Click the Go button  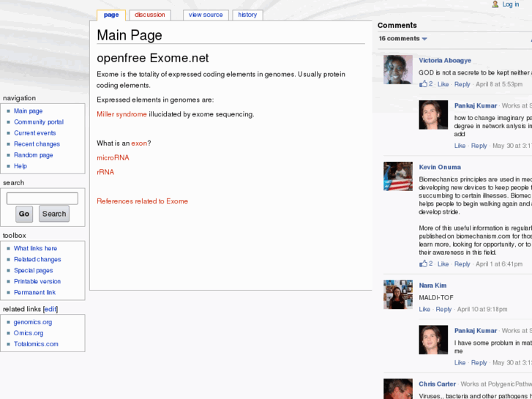24,214
